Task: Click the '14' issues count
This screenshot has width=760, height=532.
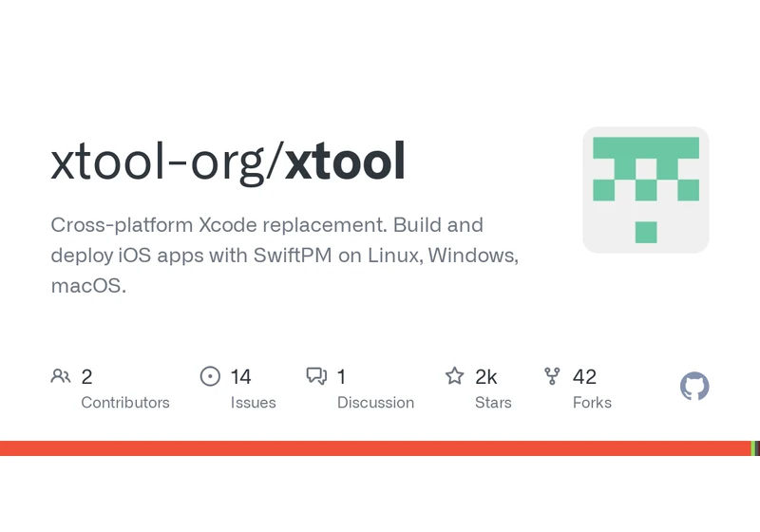Action: pyautogui.click(x=241, y=377)
